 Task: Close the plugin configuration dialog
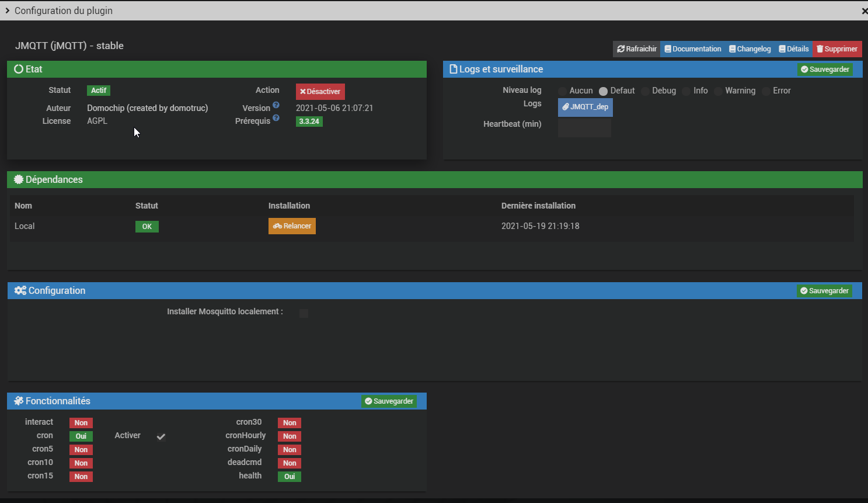click(x=864, y=11)
